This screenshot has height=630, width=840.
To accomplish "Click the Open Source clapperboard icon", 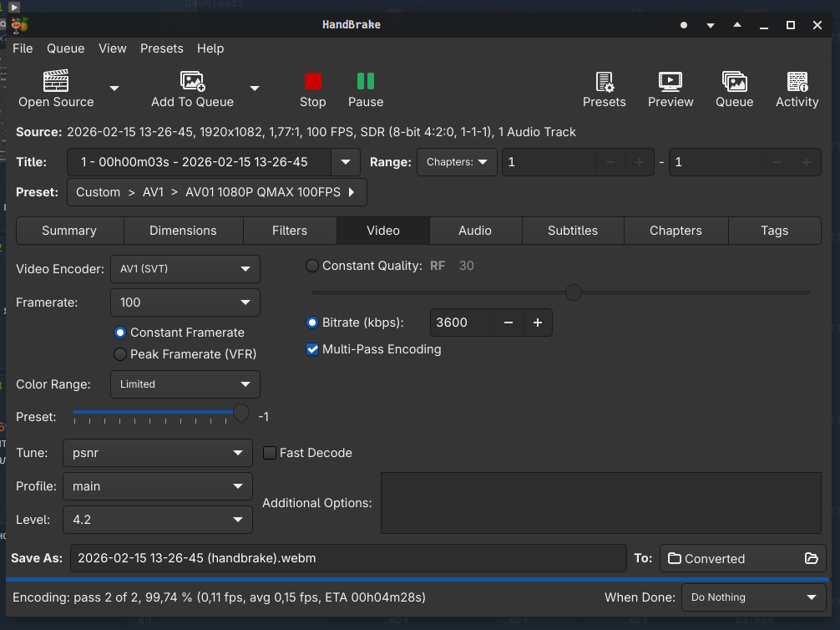I will click(x=56, y=82).
